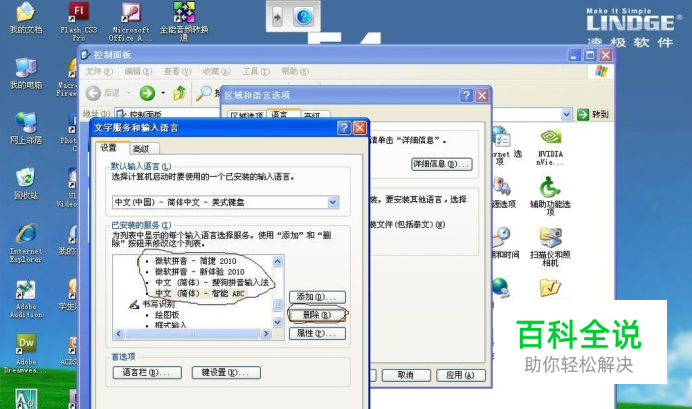Select 微软拼音 - 新体验 2010 in list

(x=199, y=271)
